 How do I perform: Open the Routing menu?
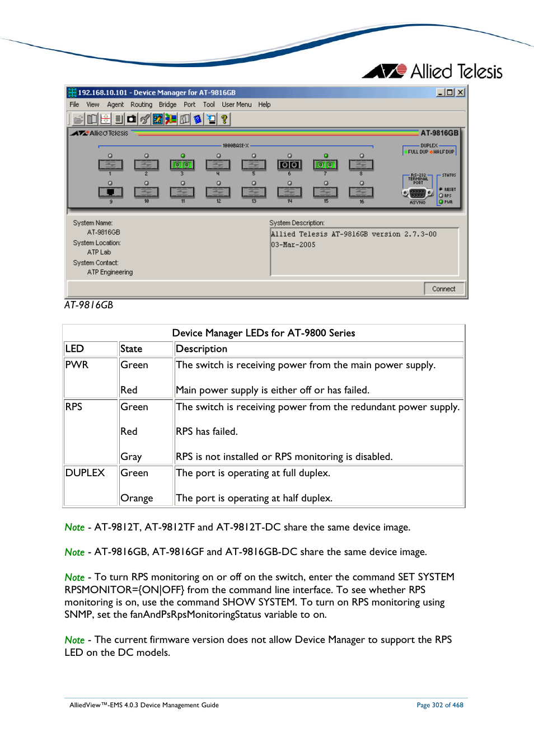142,105
